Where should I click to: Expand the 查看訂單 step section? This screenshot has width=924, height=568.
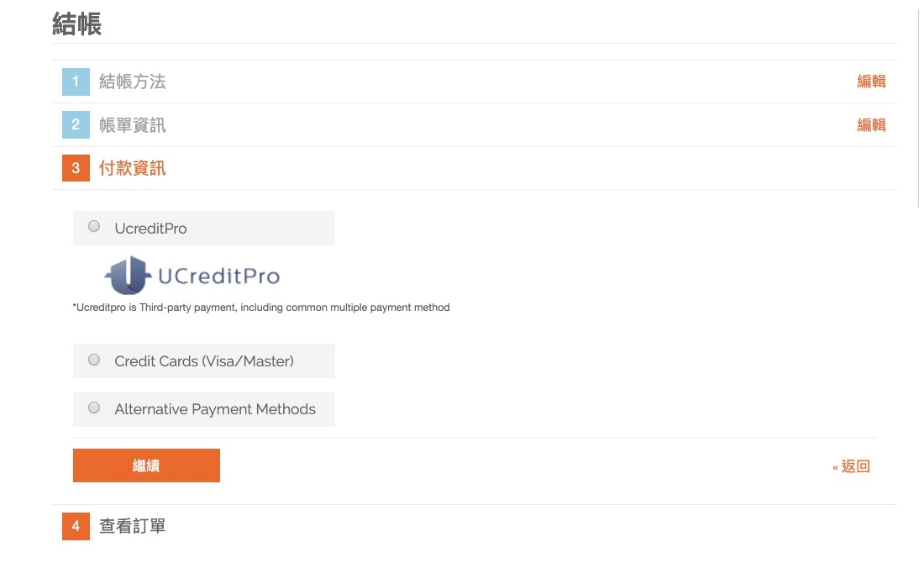132,526
